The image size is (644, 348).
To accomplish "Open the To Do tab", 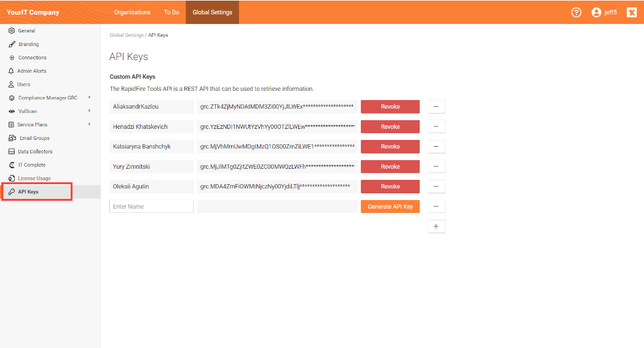I will point(171,12).
